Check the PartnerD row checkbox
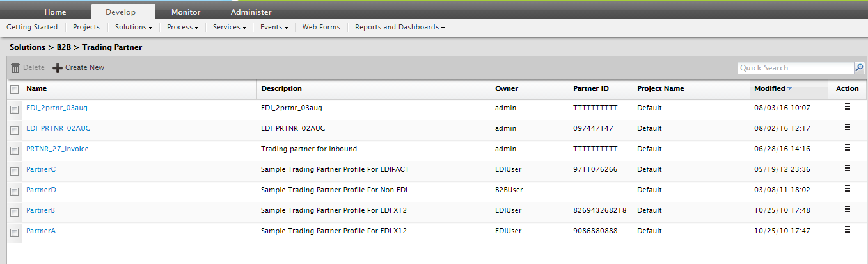Image resolution: width=868 pixels, height=264 pixels. click(15, 192)
